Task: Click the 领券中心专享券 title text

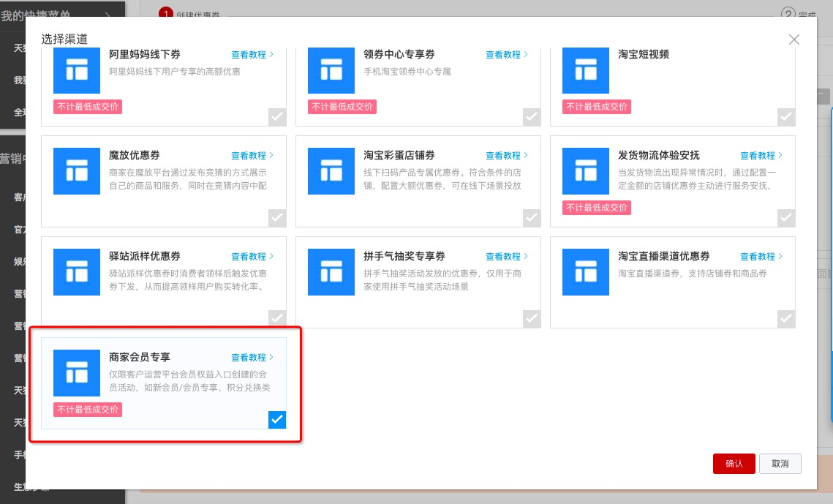Action: (399, 54)
